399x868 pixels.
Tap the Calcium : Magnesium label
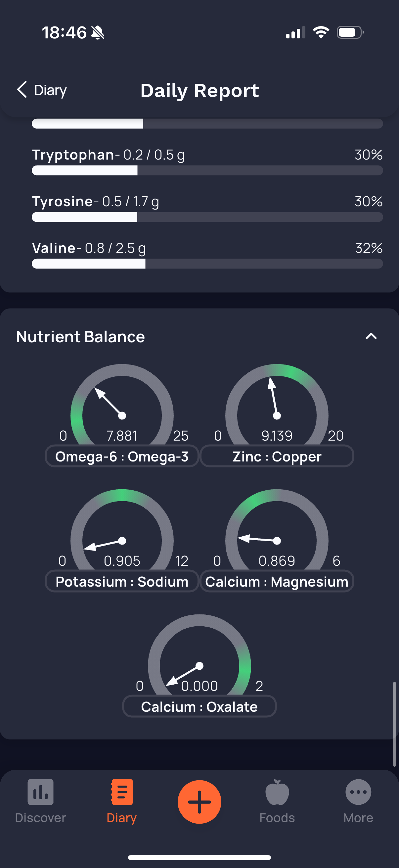pyautogui.click(x=277, y=581)
